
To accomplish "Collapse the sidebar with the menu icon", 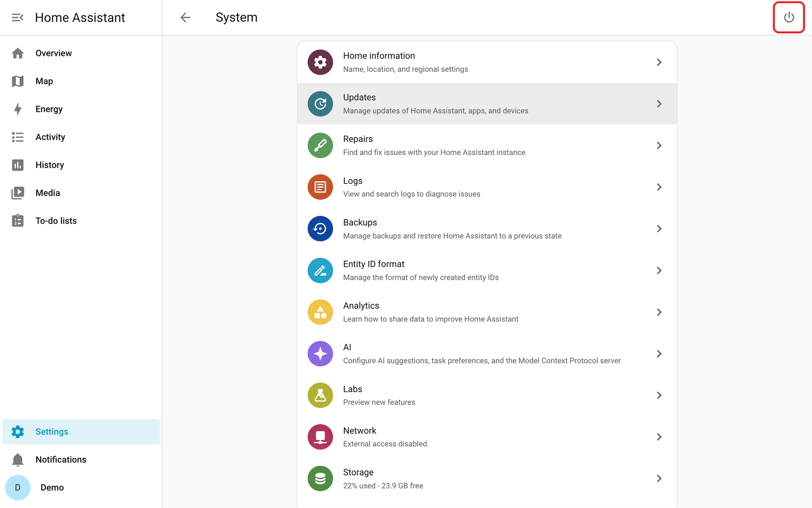I will 18,18.
